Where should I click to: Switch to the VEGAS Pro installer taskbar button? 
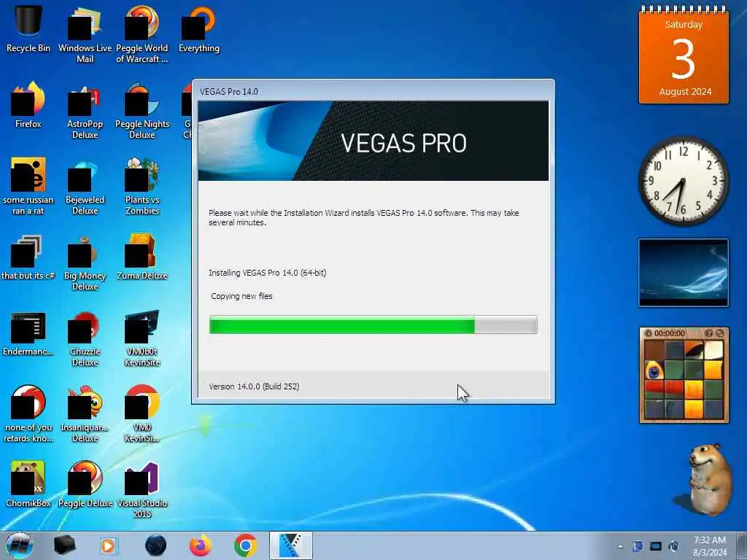[x=290, y=545]
